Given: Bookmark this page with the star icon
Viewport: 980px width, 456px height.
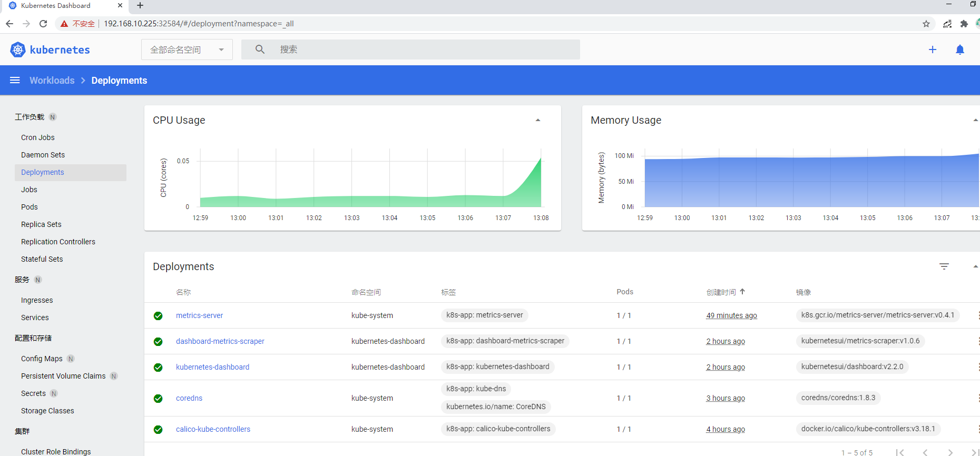Looking at the screenshot, I should 926,24.
